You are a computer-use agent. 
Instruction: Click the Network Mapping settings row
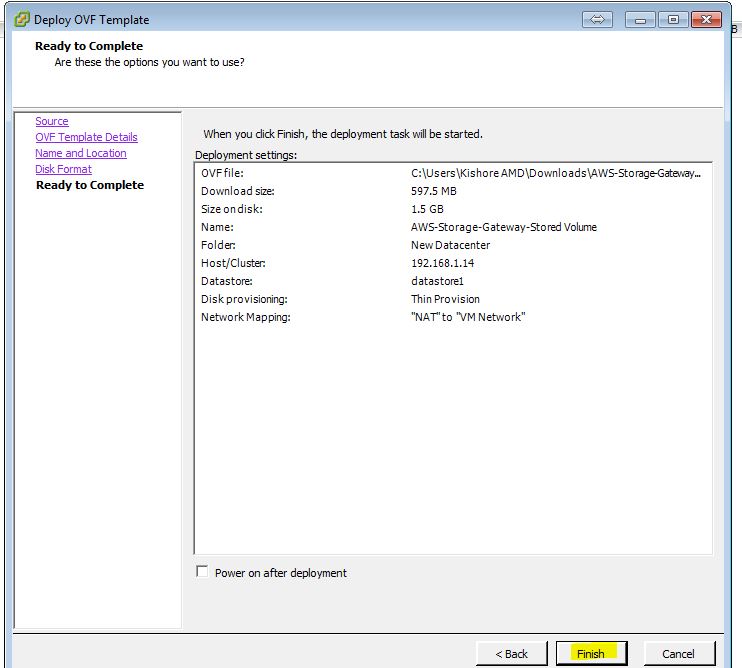(x=245, y=317)
